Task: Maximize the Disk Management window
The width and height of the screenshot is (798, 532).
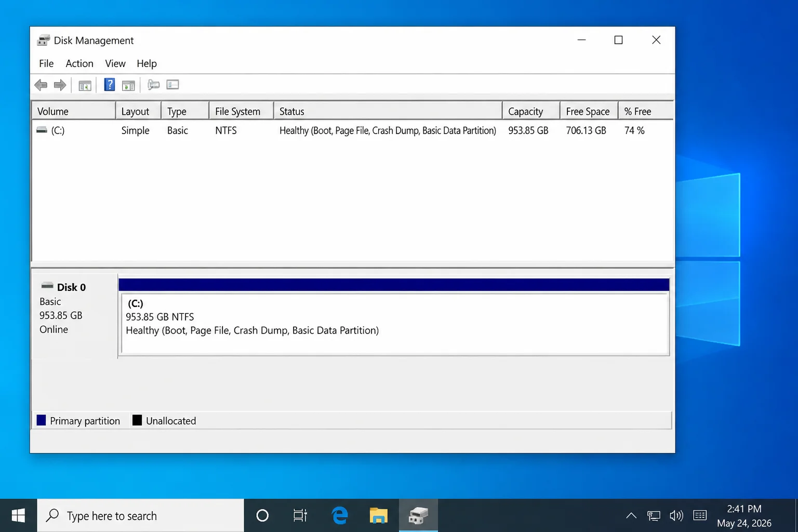Action: coord(618,40)
